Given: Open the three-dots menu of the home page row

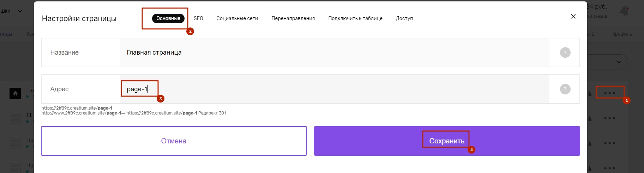Looking at the screenshot, I should click(609, 93).
